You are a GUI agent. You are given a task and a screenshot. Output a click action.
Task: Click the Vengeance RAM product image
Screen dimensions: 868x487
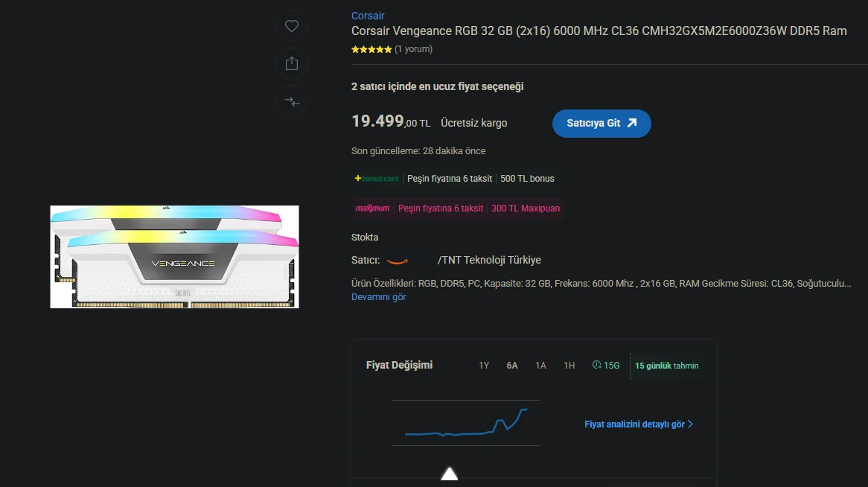pyautogui.click(x=174, y=256)
